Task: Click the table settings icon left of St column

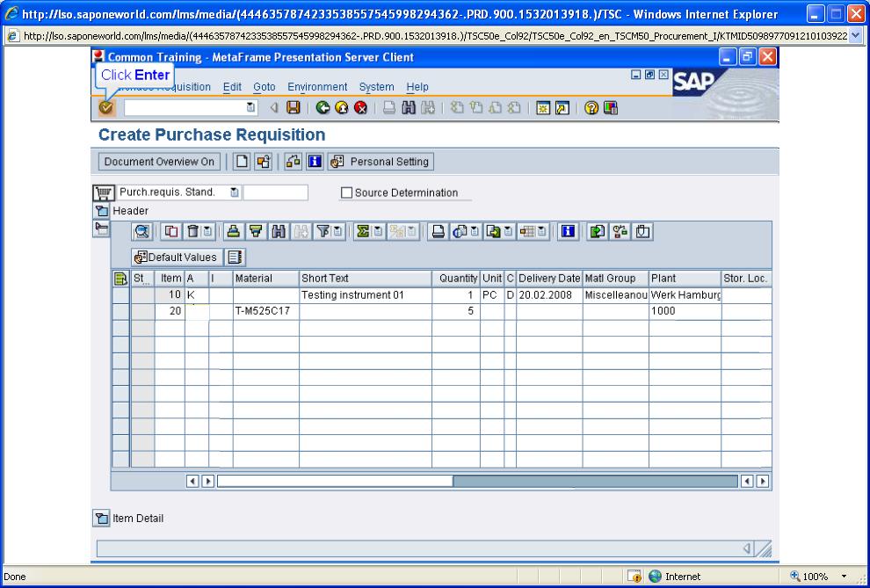Action: (120, 279)
